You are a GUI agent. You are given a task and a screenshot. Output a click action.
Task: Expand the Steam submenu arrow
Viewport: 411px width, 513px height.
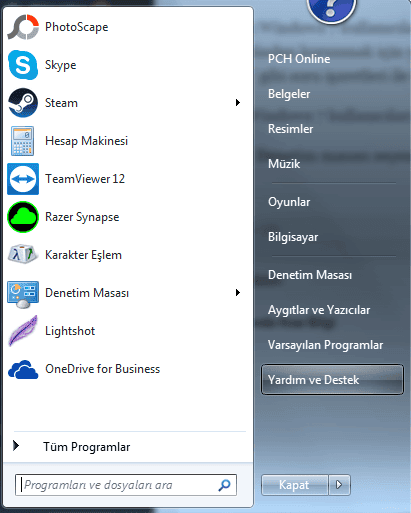(x=237, y=103)
